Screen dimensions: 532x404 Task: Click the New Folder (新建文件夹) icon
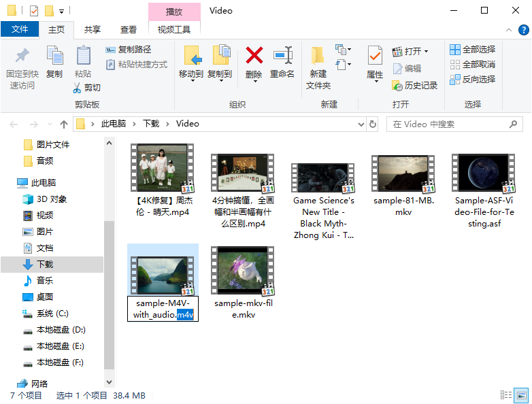click(x=318, y=56)
